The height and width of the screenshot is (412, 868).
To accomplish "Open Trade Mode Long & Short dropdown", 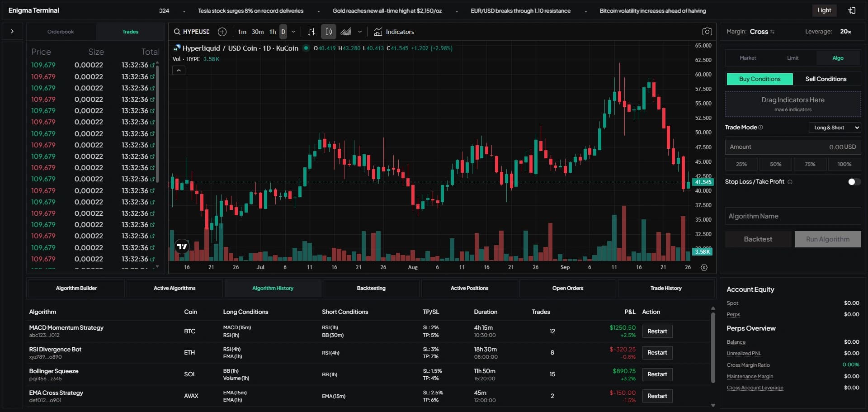I will (x=835, y=128).
